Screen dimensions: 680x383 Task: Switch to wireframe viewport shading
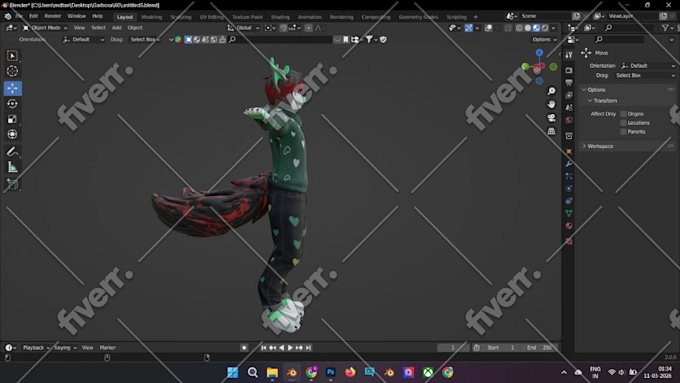coord(519,28)
